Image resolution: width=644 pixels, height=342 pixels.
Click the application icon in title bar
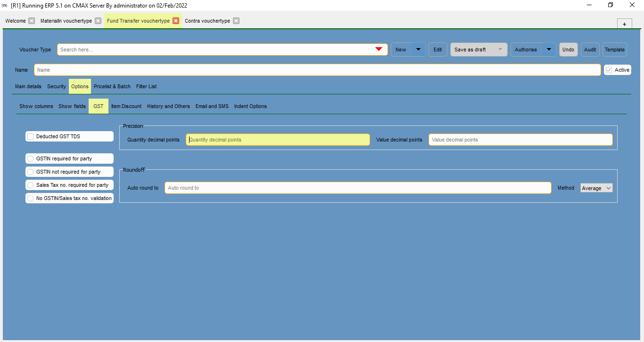coord(5,5)
